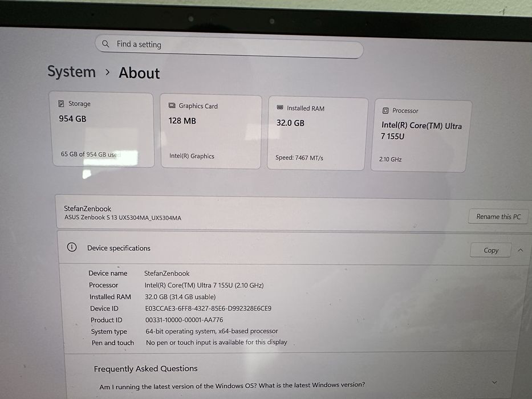
Task: Go back to System breadcrumb
Action: tap(72, 72)
